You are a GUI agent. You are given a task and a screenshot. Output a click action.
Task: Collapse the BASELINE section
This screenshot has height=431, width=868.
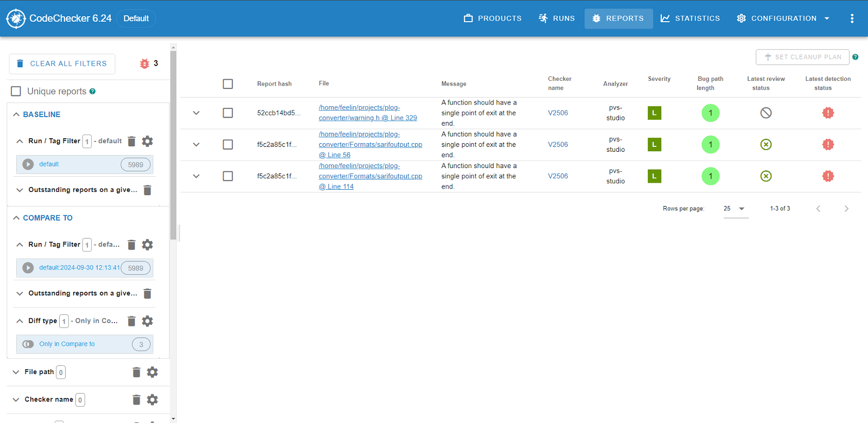click(16, 114)
